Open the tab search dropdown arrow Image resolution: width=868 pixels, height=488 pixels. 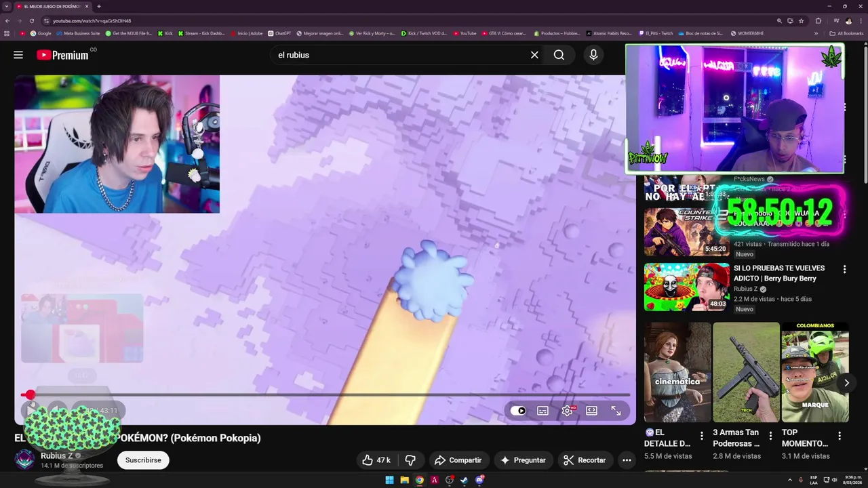click(7, 6)
